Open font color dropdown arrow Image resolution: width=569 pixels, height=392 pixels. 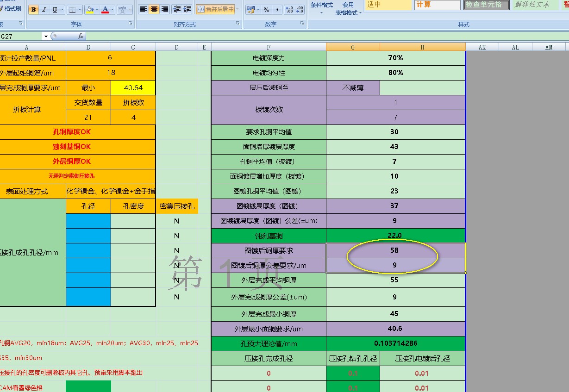tap(113, 9)
